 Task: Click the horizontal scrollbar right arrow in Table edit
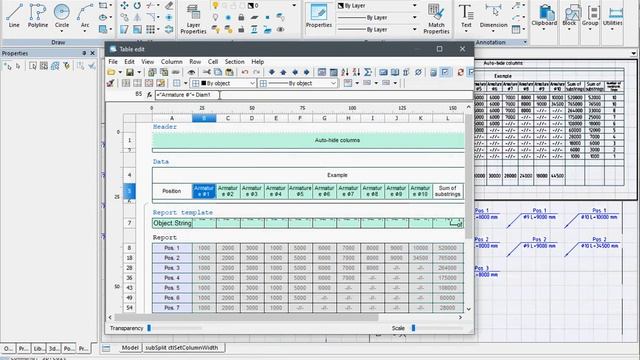(x=460, y=317)
